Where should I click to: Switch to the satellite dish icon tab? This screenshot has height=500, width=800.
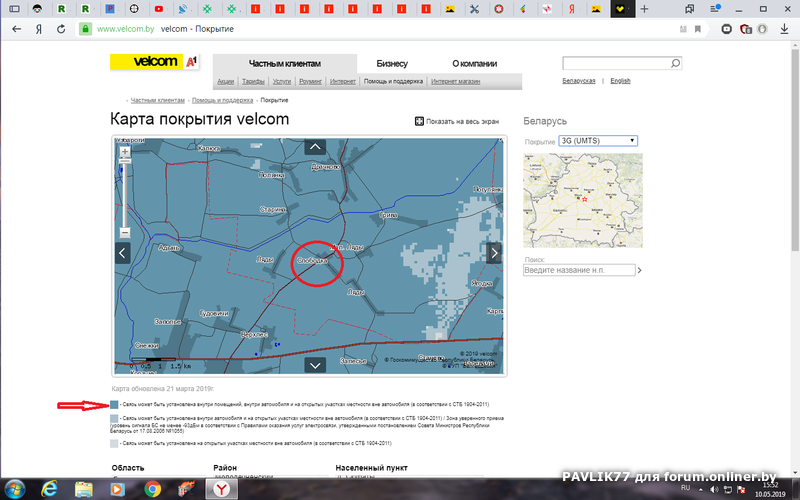[x=183, y=9]
